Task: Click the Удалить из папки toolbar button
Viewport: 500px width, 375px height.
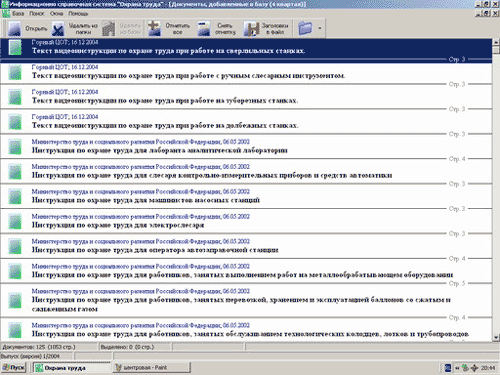Action: (75, 29)
